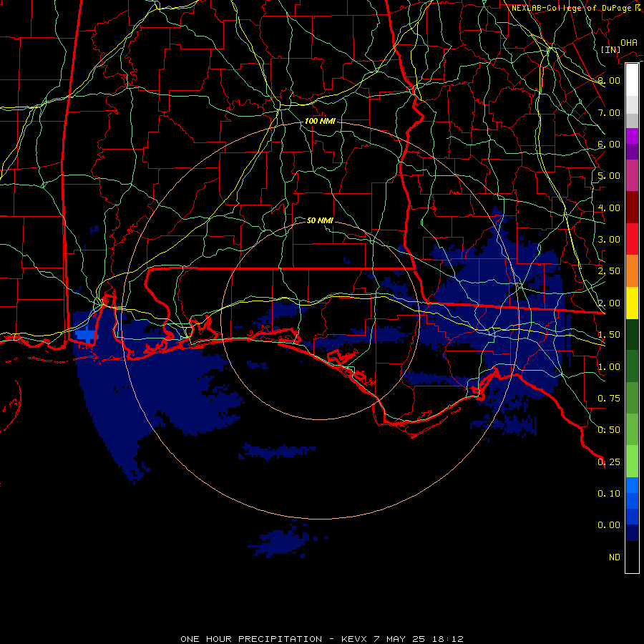This screenshot has width=644, height=644.
Task: Click the '0.75' legend value
Action: pyautogui.click(x=609, y=399)
